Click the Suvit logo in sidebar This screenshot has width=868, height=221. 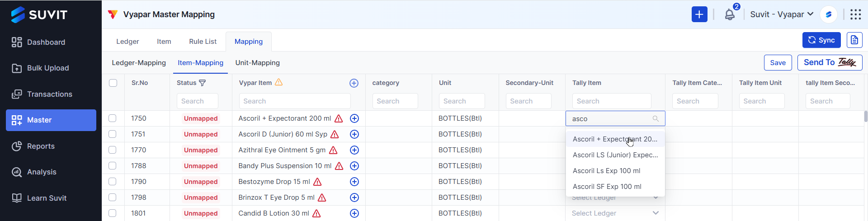point(39,14)
